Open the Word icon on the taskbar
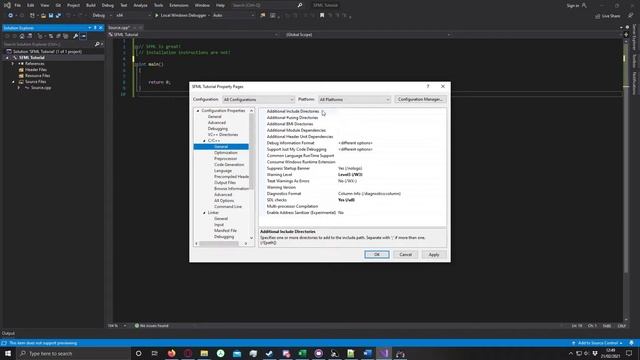 [367, 353]
